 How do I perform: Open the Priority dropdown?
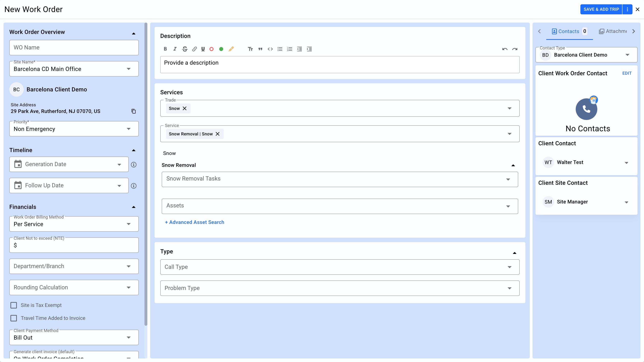[74, 129]
